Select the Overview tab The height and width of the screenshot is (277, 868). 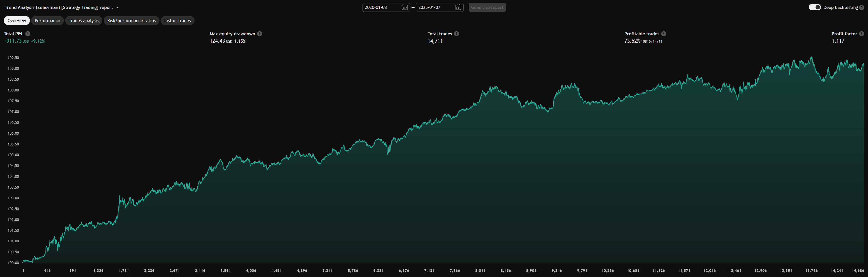(17, 21)
